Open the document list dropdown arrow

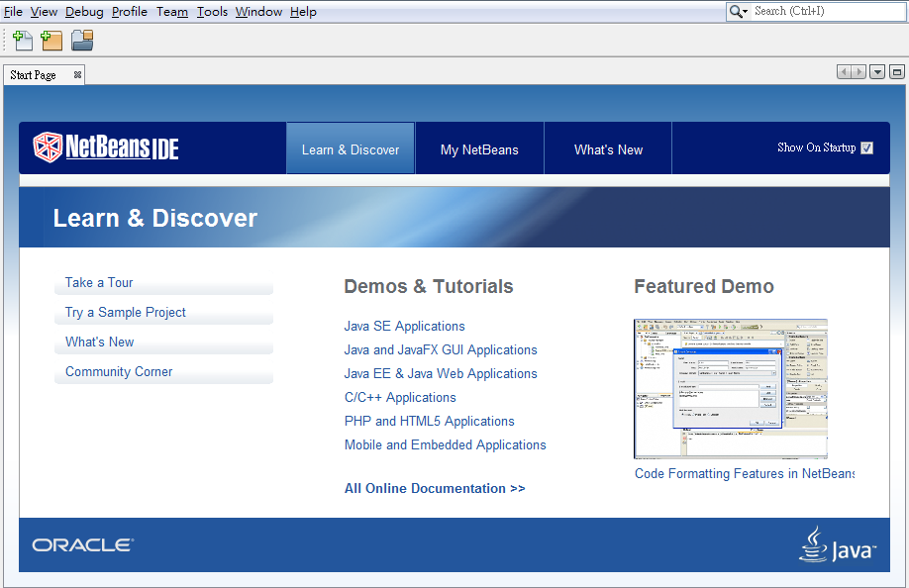click(877, 72)
